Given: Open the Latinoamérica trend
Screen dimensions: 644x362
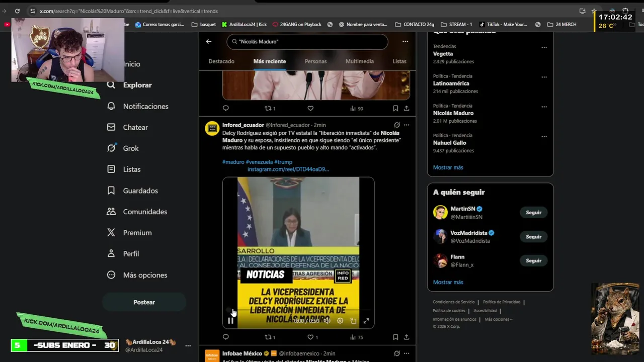Looking at the screenshot, I should pyautogui.click(x=451, y=83).
